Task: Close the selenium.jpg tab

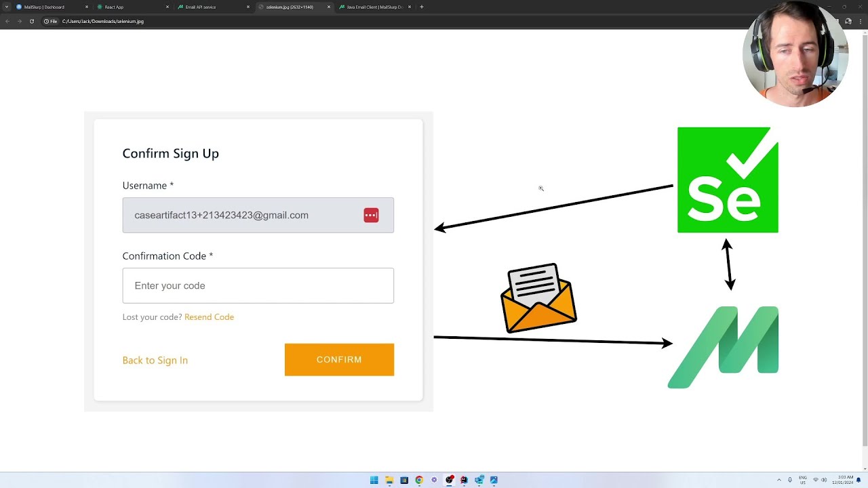Action: point(329,7)
